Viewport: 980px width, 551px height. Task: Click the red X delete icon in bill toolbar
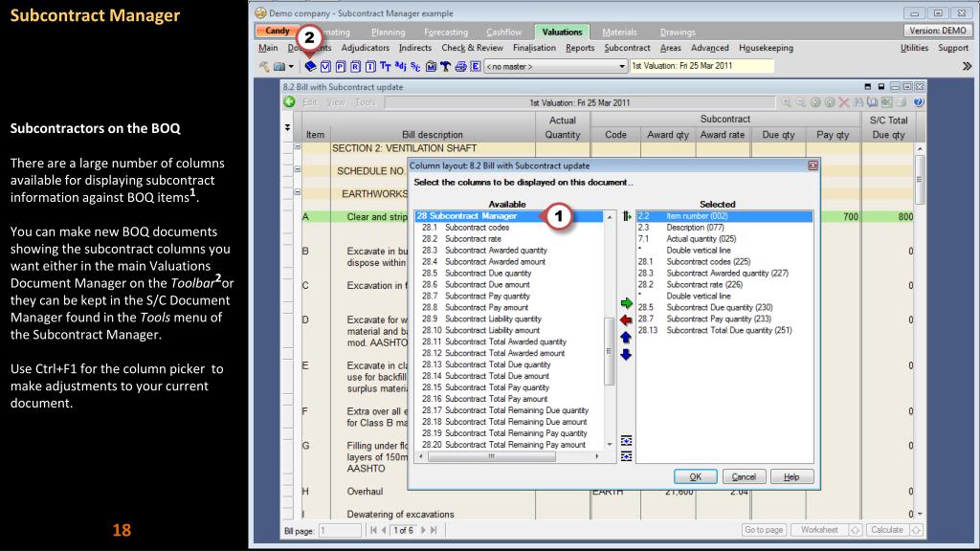click(844, 101)
